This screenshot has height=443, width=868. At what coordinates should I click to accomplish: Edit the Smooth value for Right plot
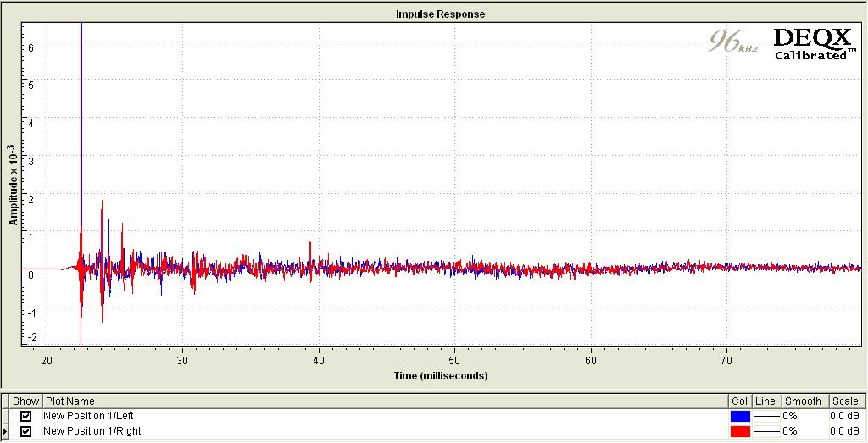(x=804, y=431)
